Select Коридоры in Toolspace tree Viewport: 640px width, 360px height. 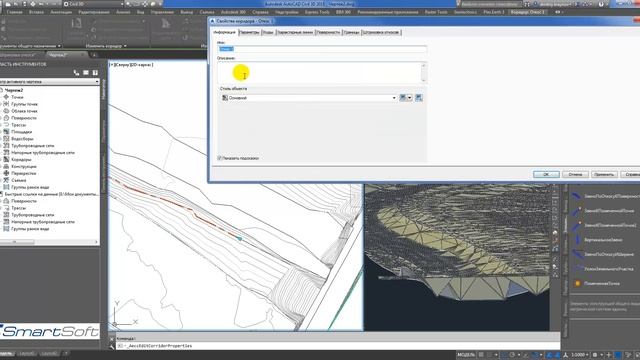click(x=21, y=160)
